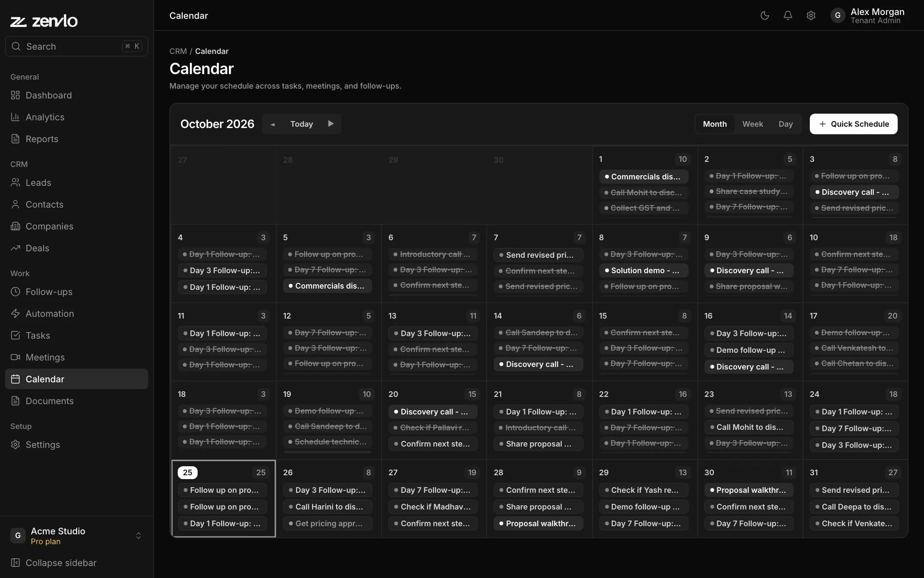Image resolution: width=924 pixels, height=578 pixels.
Task: Open Automation section
Action: 77,313
